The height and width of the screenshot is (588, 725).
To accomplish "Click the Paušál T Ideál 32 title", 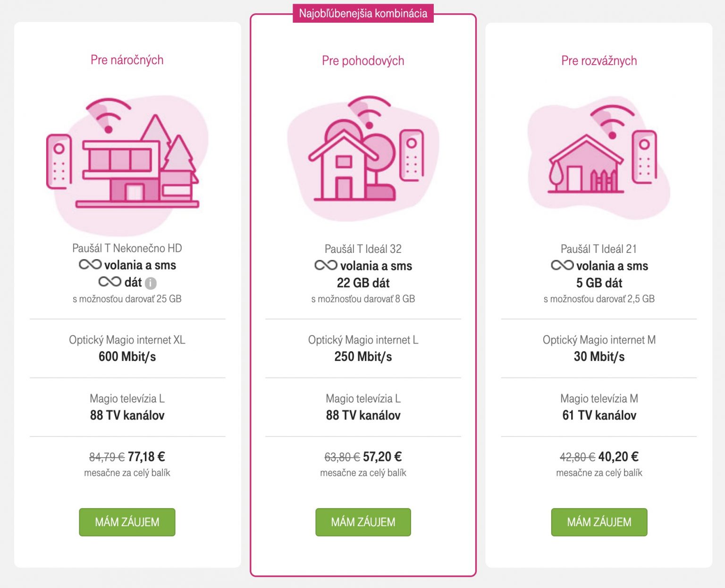I will point(363,249).
